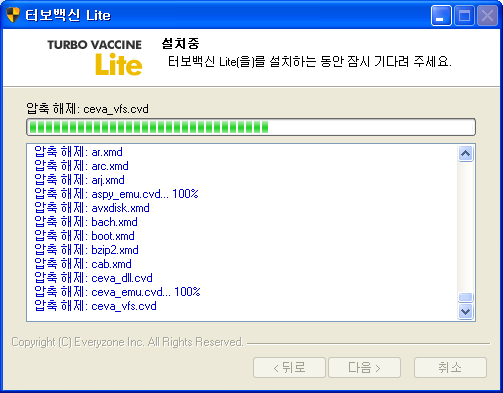Click the '잠시 기다려 주세요' description text

399,61
